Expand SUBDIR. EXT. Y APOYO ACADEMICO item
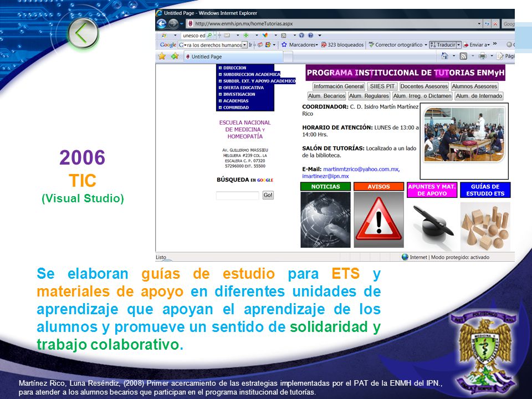The height and width of the screenshot is (399, 532). (x=257, y=81)
